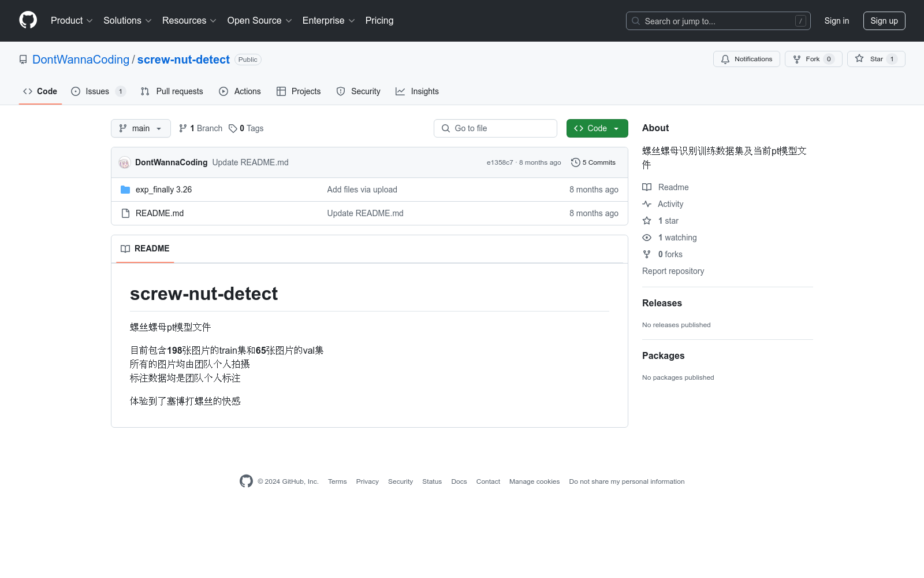Click the magnifier icon in Go to file
Screen dimensions: 924x578
pos(446,128)
